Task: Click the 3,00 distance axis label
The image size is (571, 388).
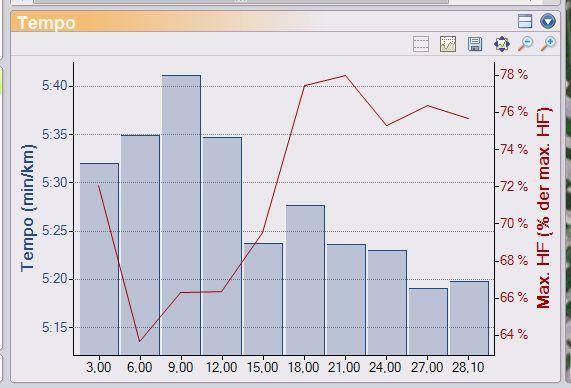Action: [x=99, y=367]
